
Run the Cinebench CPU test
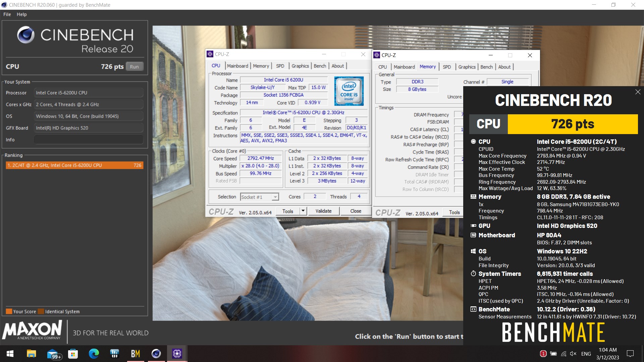135,66
